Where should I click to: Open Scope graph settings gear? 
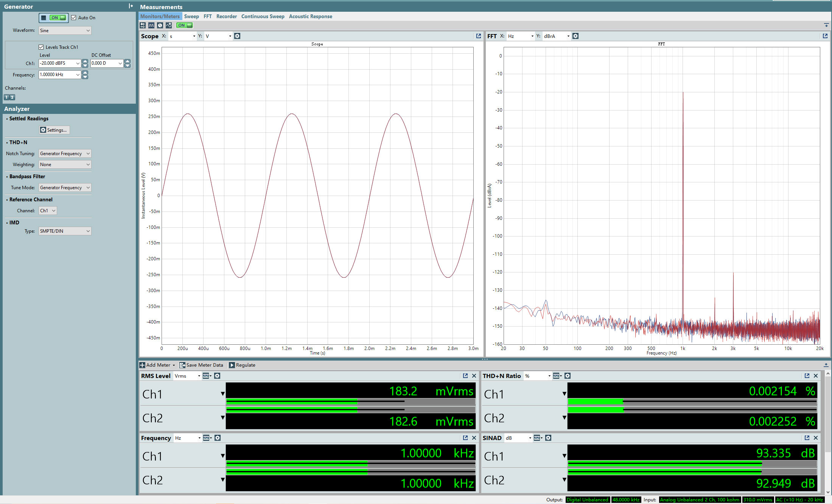(x=237, y=36)
